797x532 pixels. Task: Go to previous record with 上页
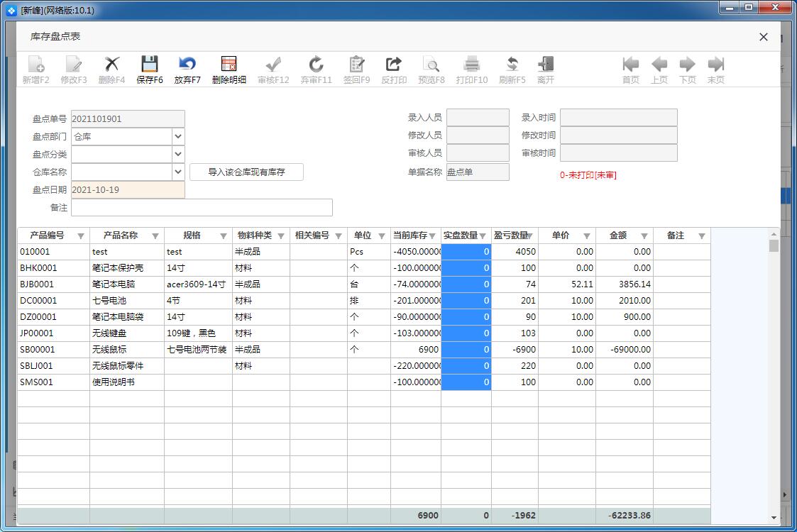[x=659, y=65]
